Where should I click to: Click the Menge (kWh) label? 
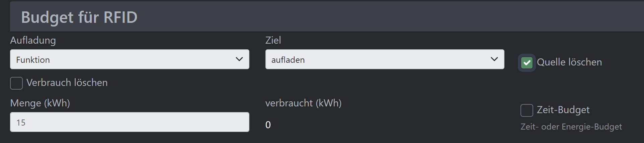[x=40, y=103]
